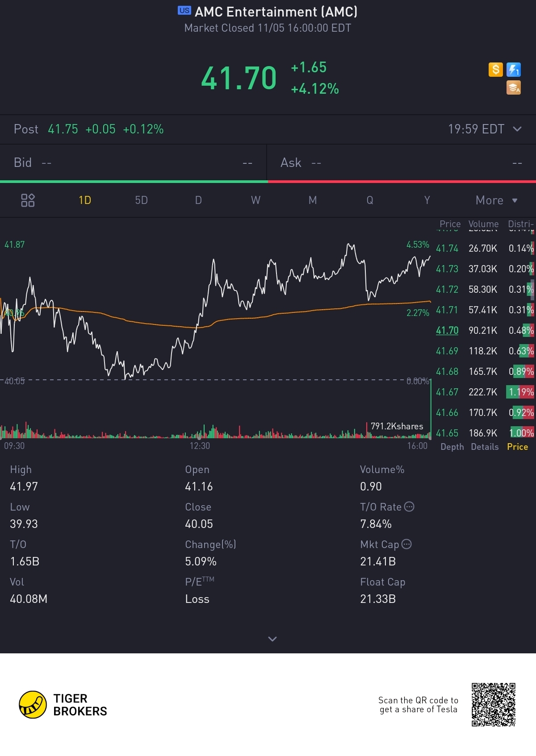This screenshot has width=536, height=756.
Task: Select the 41.70 price level row
Action: [x=485, y=330]
